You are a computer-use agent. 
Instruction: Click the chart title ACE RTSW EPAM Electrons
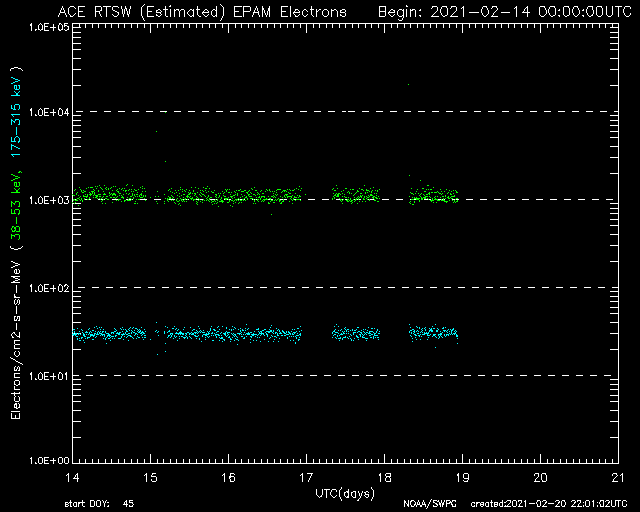coord(202,12)
